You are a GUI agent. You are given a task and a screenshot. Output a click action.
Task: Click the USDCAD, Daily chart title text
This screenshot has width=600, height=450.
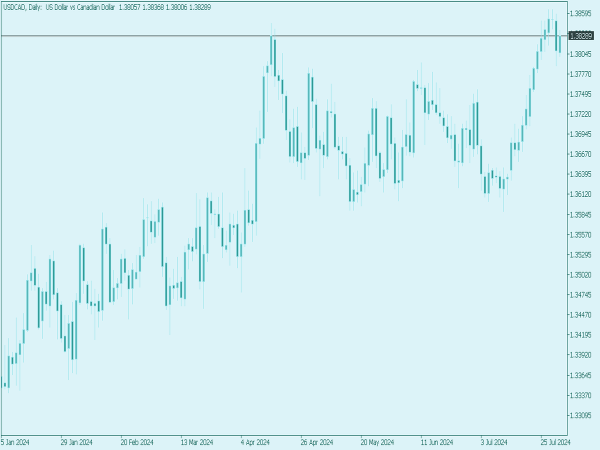(107, 7)
